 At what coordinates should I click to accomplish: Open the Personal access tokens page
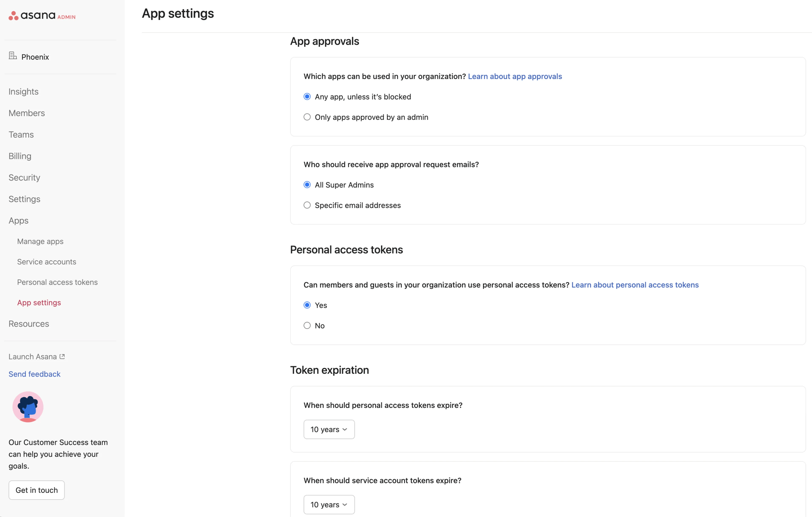pos(57,282)
